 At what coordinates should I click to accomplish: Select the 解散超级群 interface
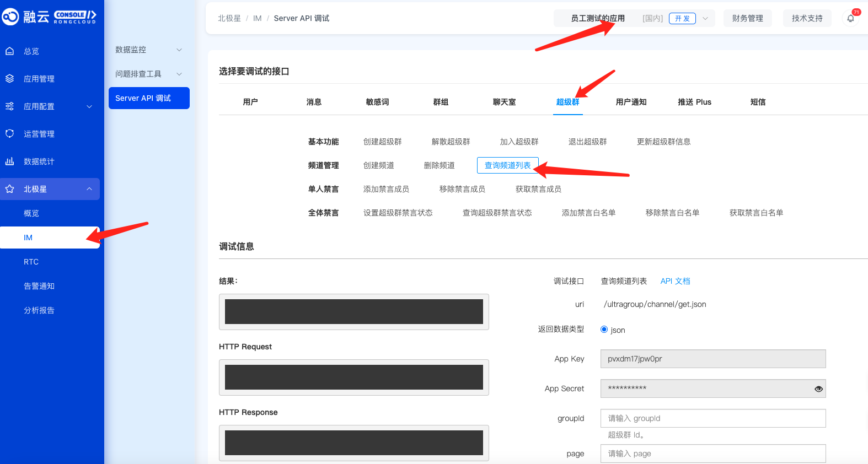click(451, 142)
